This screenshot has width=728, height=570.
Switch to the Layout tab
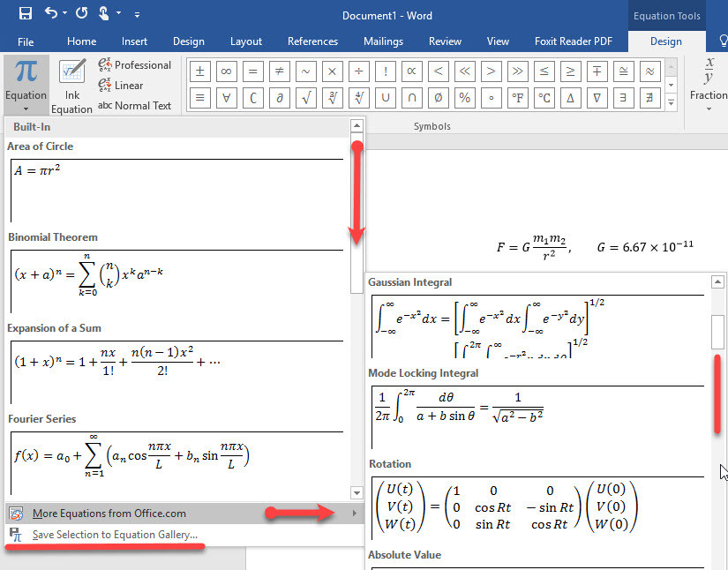[x=246, y=41]
